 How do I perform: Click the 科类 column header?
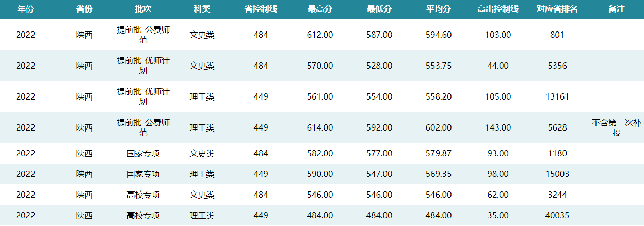pyautogui.click(x=202, y=9)
